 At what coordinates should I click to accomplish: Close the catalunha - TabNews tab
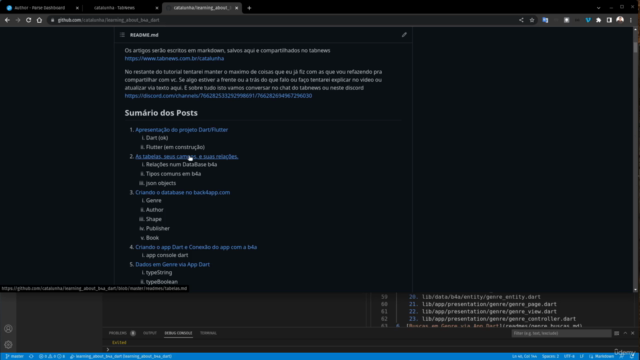click(157, 8)
